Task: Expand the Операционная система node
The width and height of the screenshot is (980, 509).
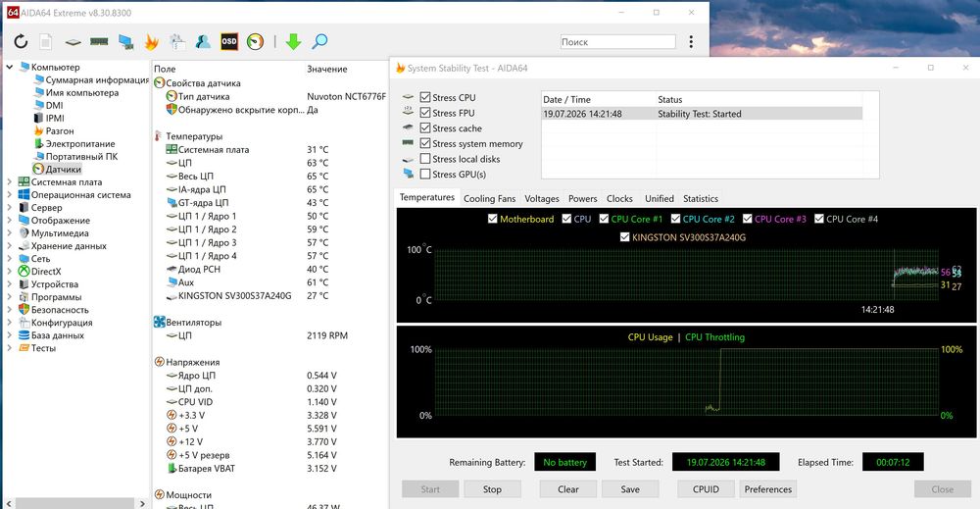Action: (10, 194)
